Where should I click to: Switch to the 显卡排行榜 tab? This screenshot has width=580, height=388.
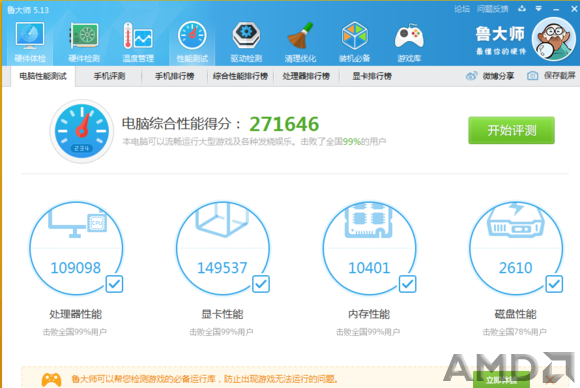[x=372, y=76]
